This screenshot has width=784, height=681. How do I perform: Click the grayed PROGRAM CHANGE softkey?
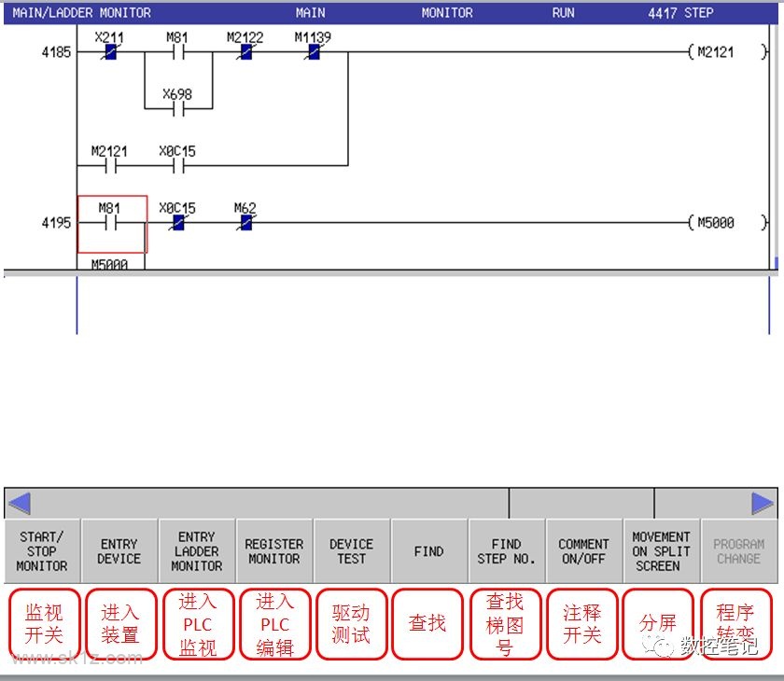(739, 550)
